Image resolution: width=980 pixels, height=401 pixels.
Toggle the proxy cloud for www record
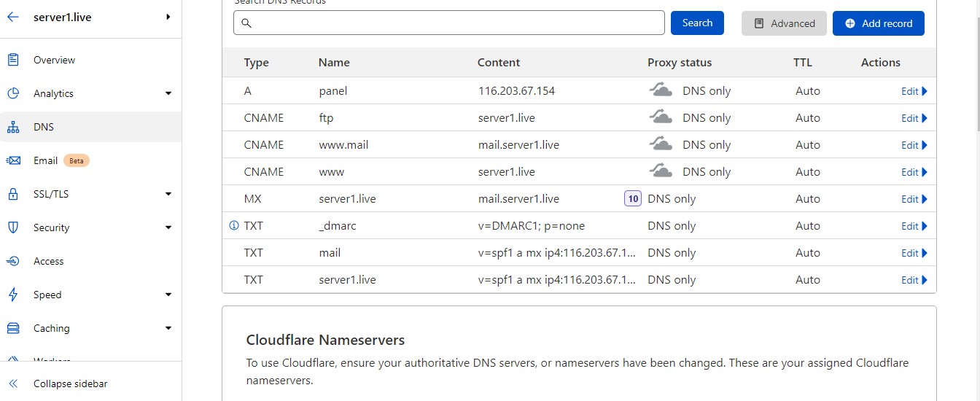pos(661,171)
